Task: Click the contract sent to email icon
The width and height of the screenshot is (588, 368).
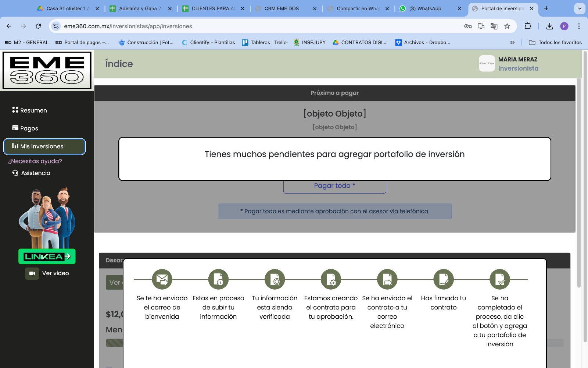Action: [387, 279]
